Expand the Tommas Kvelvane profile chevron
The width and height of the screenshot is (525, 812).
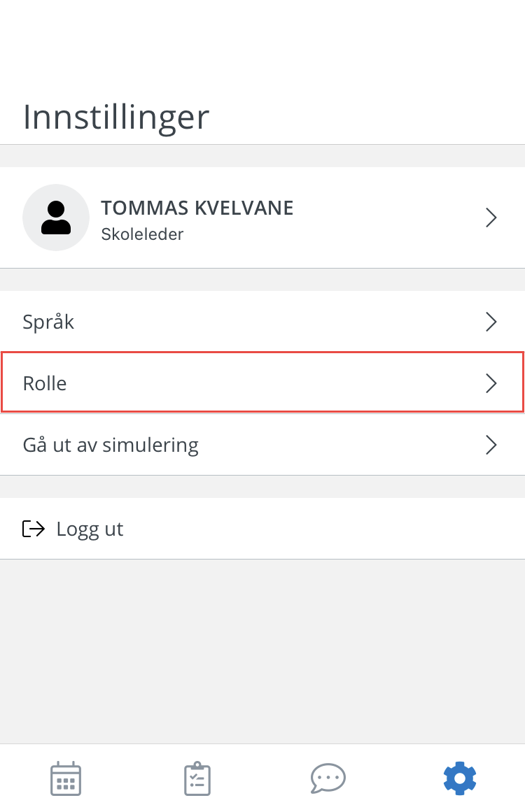(x=491, y=218)
